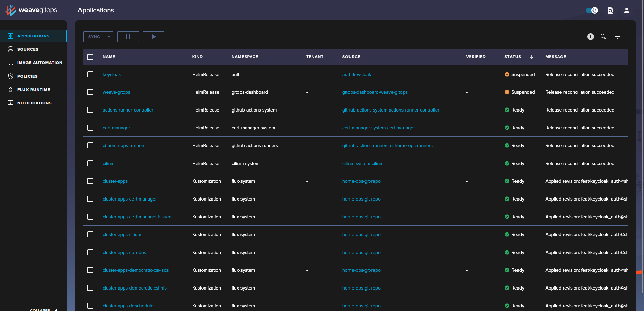Open the cilium application link

(108, 163)
